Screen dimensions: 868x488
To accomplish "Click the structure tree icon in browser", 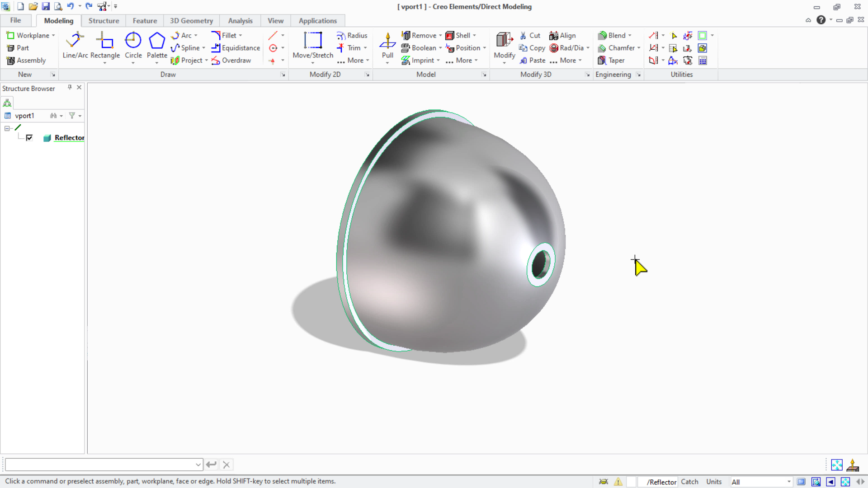I will point(7,103).
